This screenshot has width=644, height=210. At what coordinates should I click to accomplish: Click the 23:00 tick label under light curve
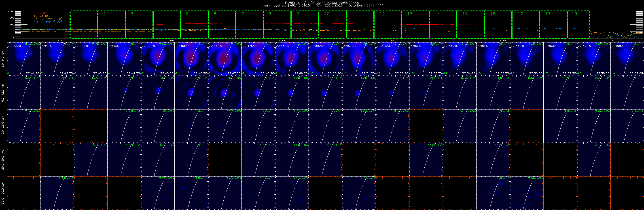pos(613,40)
